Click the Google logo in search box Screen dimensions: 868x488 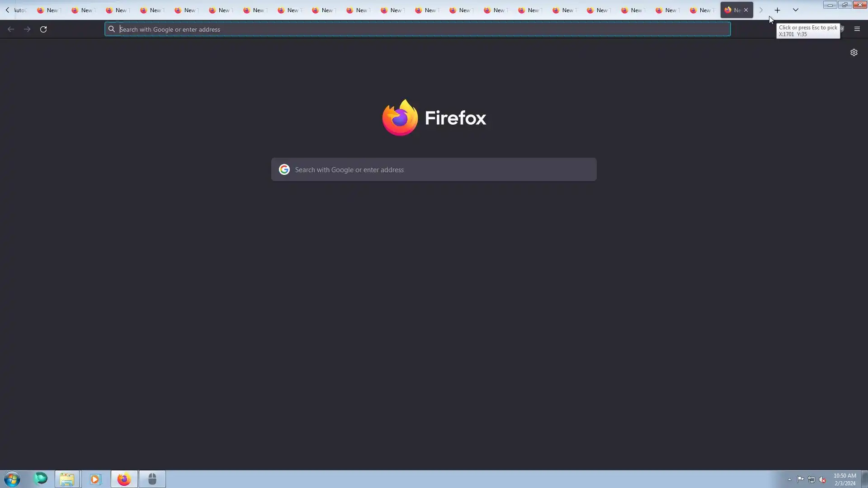pos(284,170)
